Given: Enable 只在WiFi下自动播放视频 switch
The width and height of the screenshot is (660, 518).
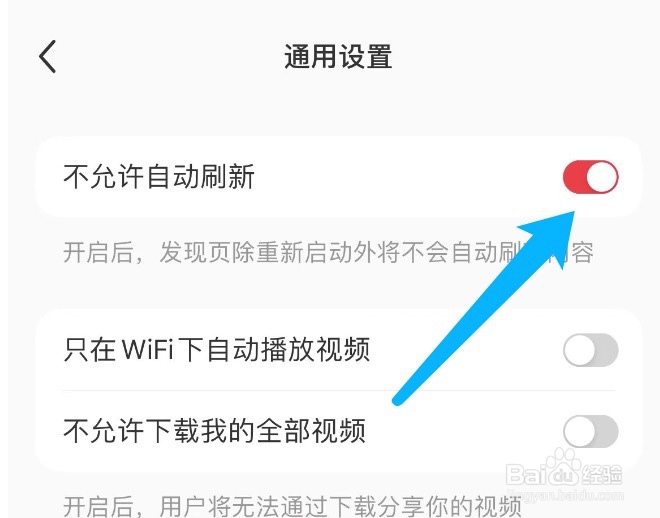Looking at the screenshot, I should [591, 350].
